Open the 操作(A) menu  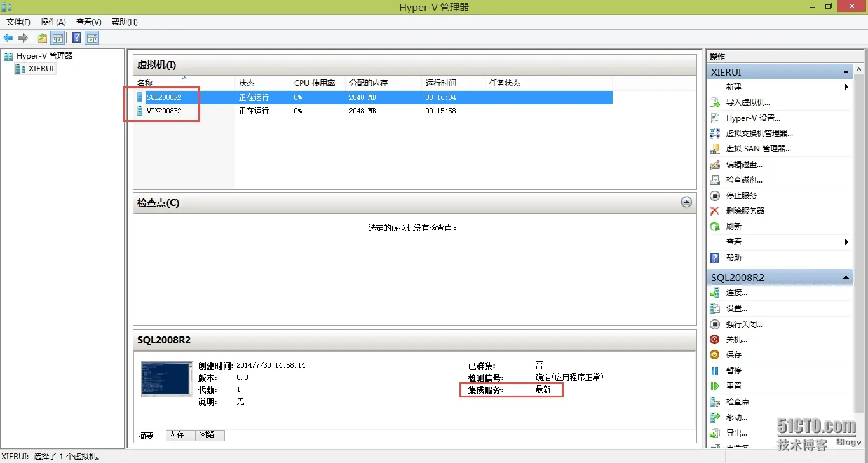53,22
